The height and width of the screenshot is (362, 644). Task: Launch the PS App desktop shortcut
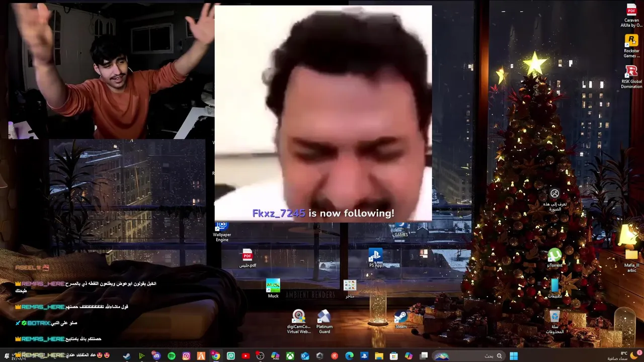[375, 258]
